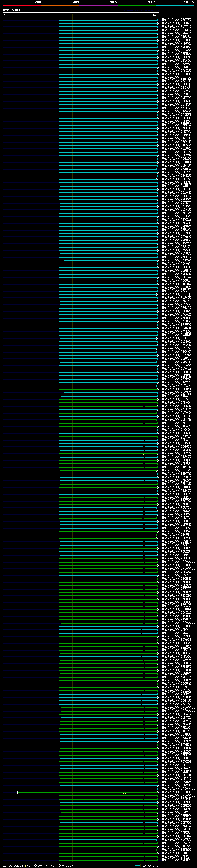The width and height of the screenshot is (197, 868).
Task: Click hit label UniRef100_A8G708
Action: (x=177, y=213)
